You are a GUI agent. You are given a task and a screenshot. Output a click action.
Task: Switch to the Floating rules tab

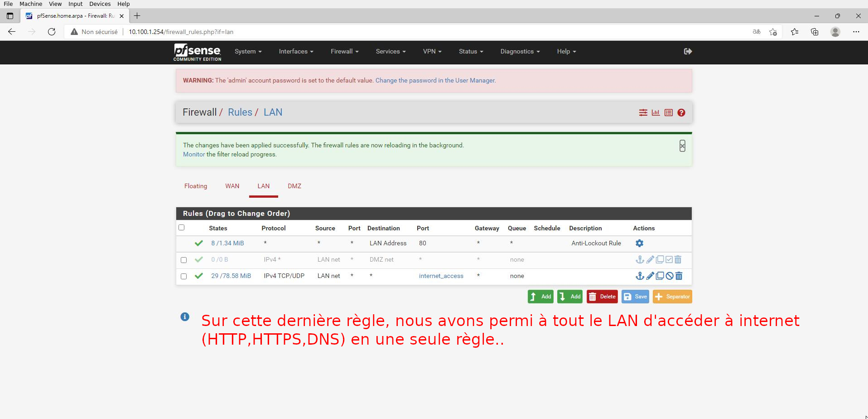coord(195,186)
